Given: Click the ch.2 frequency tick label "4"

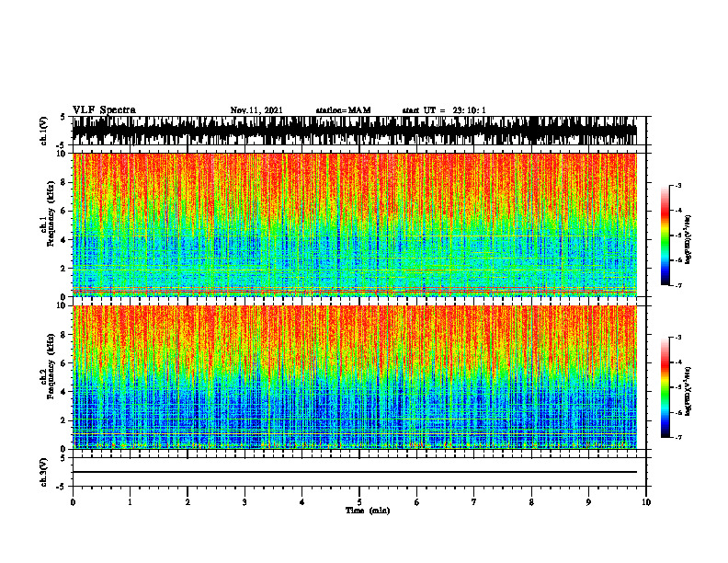Looking at the screenshot, I should [63, 392].
